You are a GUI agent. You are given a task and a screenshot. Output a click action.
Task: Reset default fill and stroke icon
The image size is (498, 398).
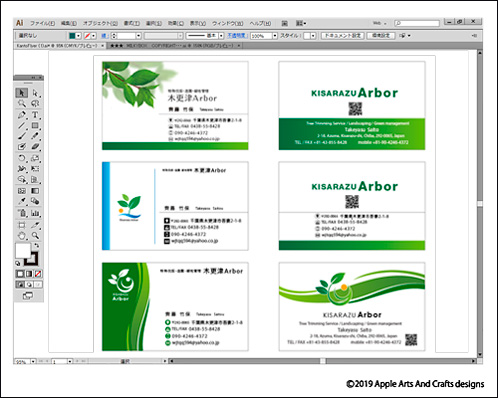tap(18, 263)
